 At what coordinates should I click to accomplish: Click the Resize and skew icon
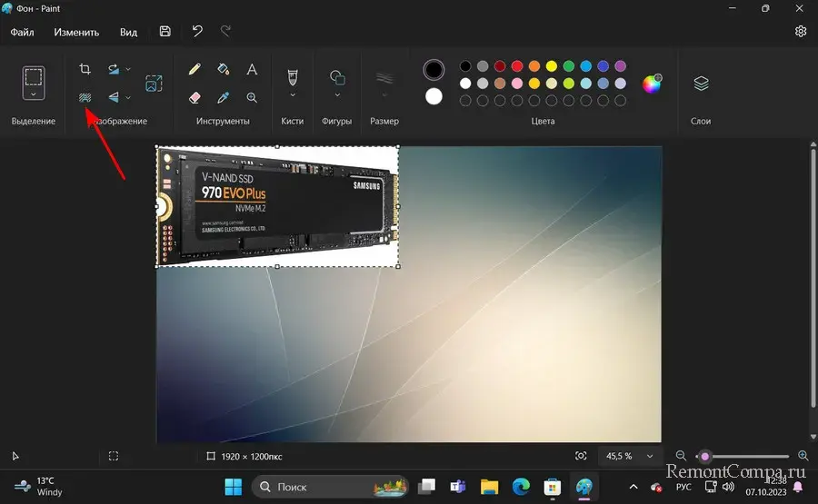coord(154,84)
